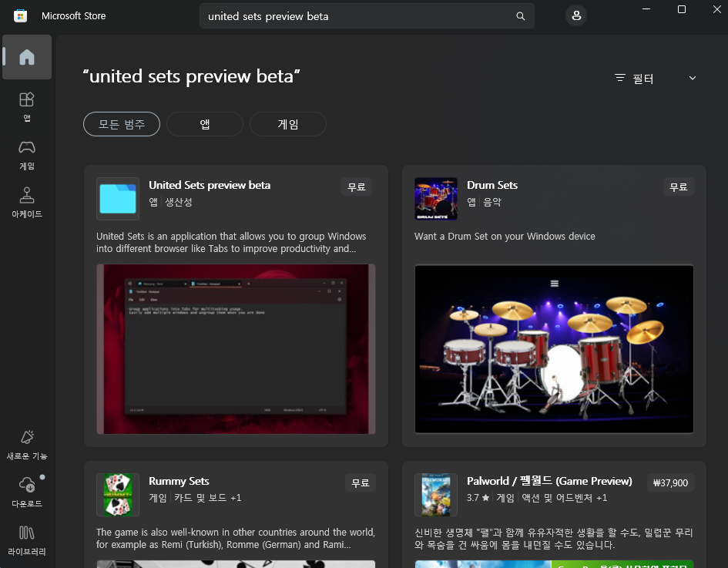Screen dimensions: 728x568
Task: Click the Palworld Korean description text
Action: tap(553, 538)
